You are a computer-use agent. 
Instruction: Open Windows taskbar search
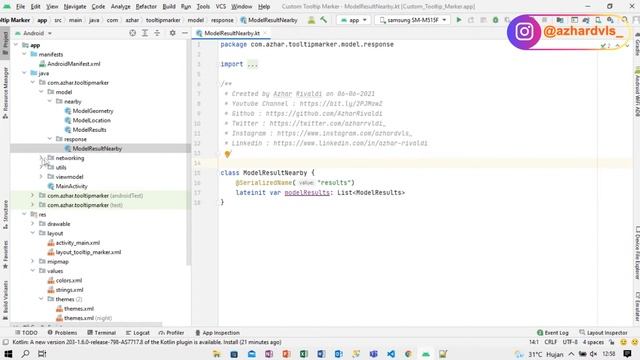[x=25, y=354]
